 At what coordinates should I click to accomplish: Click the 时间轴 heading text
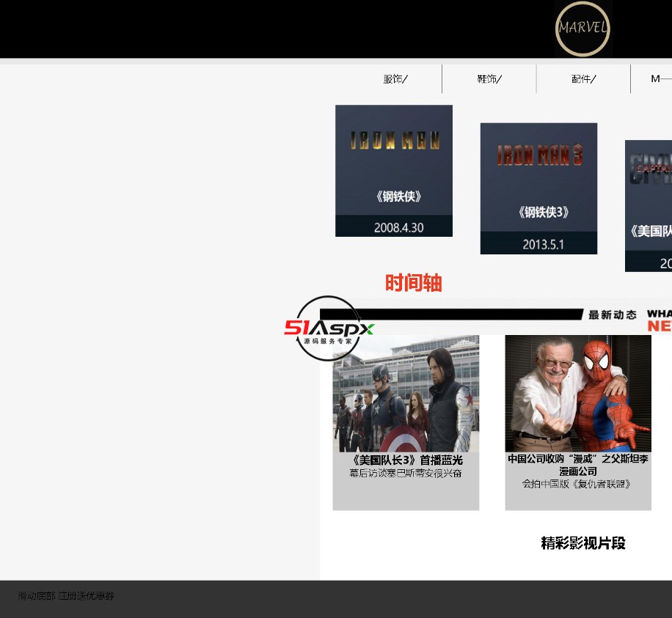[414, 283]
